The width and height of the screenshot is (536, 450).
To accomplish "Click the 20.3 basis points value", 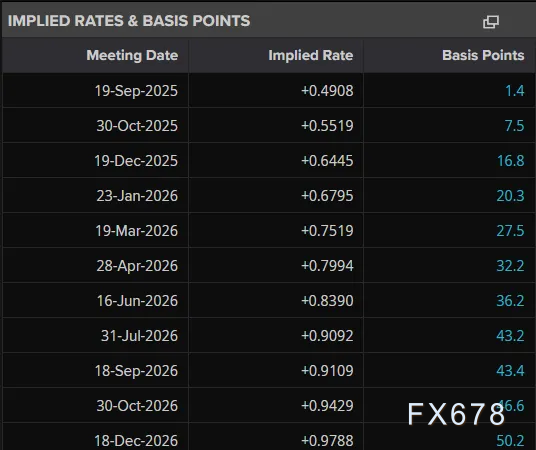I will (510, 196).
